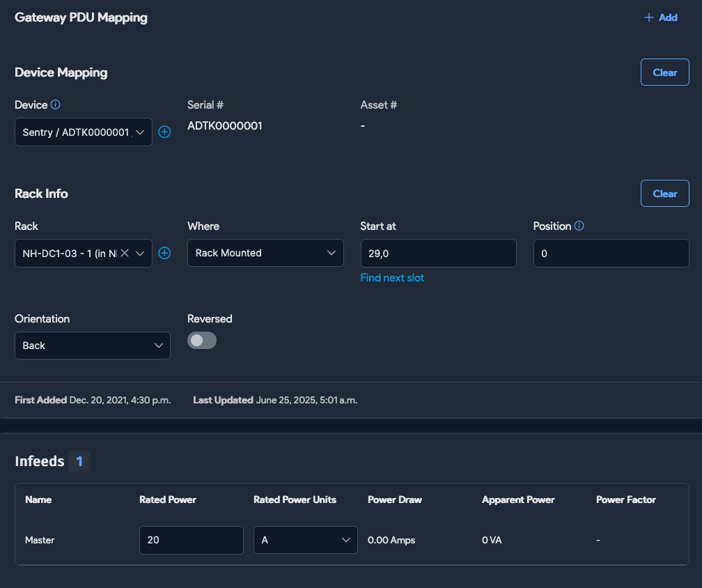Screen dimensions: 702x588
Task: Click Clear in the Device Mapping section
Action: 664,72
